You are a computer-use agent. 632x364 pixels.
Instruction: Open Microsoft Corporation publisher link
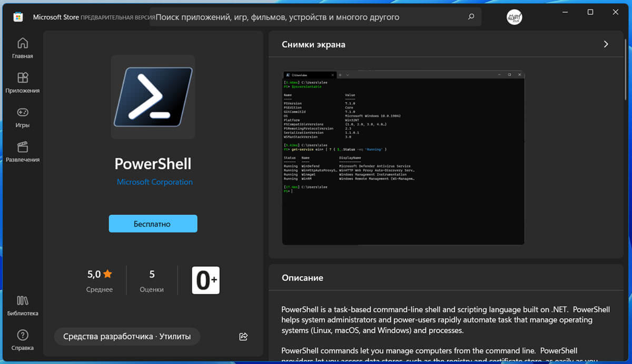pyautogui.click(x=155, y=182)
